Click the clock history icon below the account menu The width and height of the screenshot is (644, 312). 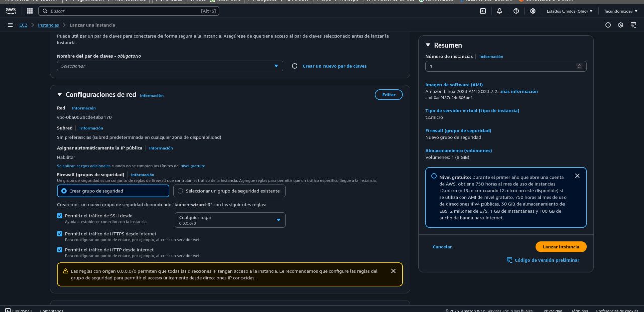pos(620,25)
